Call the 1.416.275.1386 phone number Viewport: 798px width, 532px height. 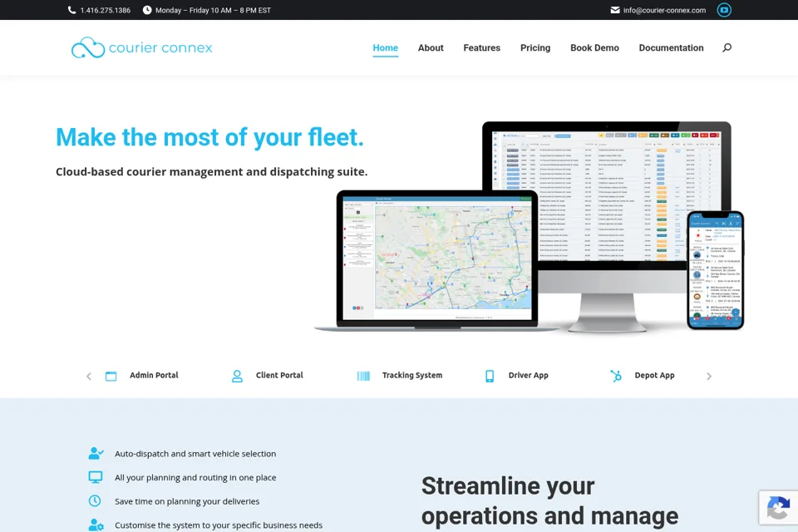coord(106,10)
